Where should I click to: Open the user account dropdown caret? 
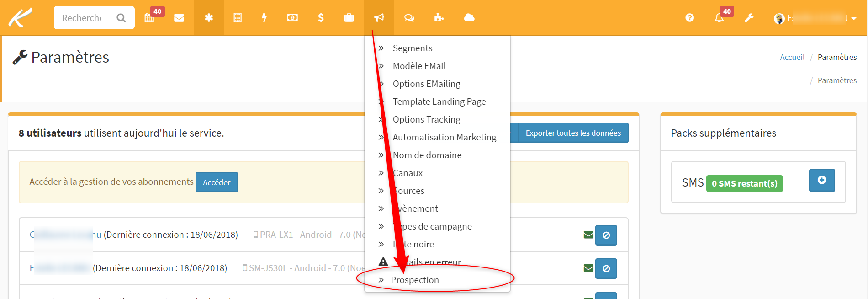click(x=853, y=19)
